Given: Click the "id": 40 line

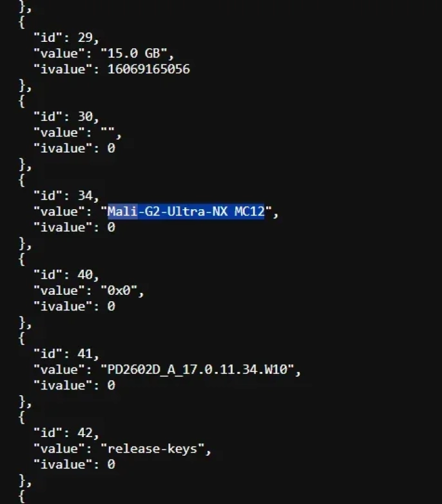Looking at the screenshot, I should click(x=66, y=275).
